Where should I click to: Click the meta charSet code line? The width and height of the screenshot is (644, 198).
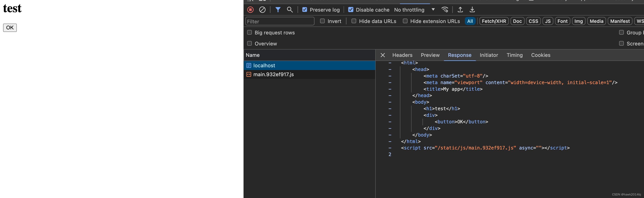[456, 76]
